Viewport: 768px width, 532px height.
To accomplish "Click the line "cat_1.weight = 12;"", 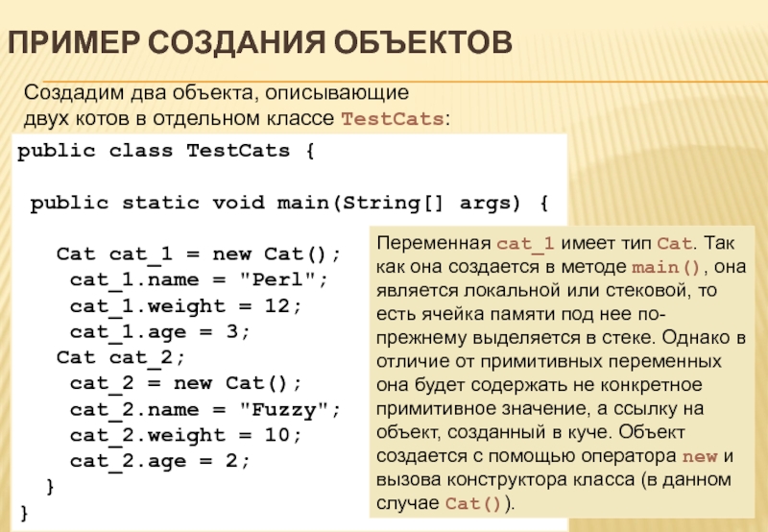I will [185, 306].
